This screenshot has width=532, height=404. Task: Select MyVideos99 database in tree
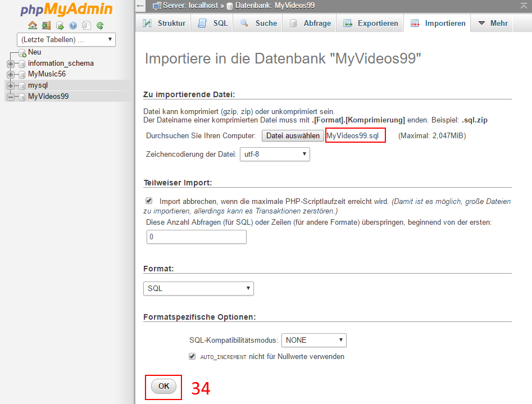tap(48, 96)
